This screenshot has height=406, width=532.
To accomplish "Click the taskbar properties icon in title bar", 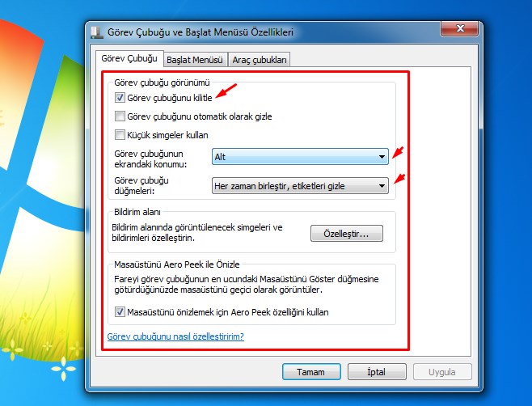I will pos(97,32).
